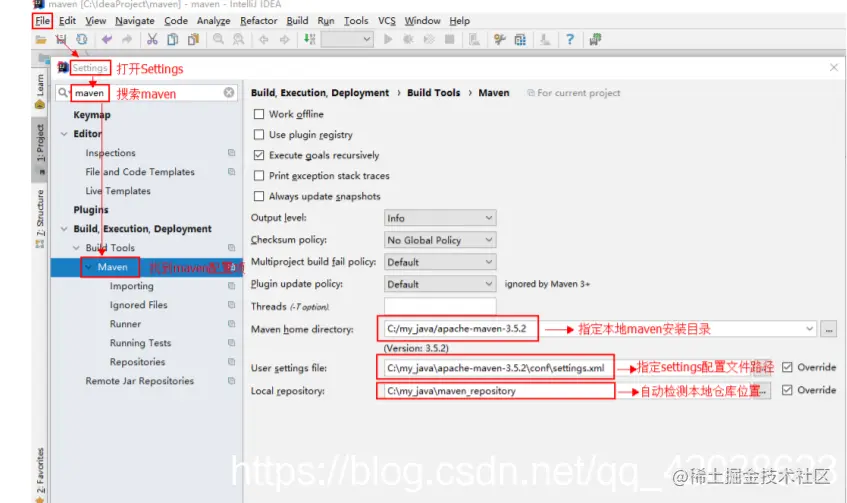Enable Print exception stack traces

[x=259, y=176]
